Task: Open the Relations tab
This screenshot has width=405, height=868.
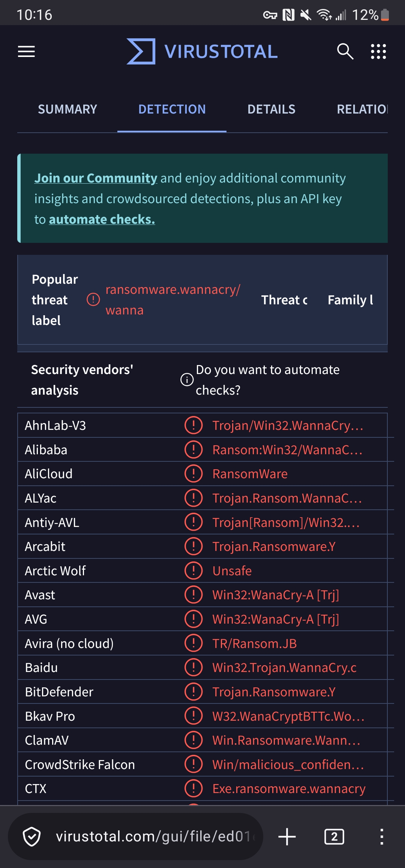Action: coord(362,109)
